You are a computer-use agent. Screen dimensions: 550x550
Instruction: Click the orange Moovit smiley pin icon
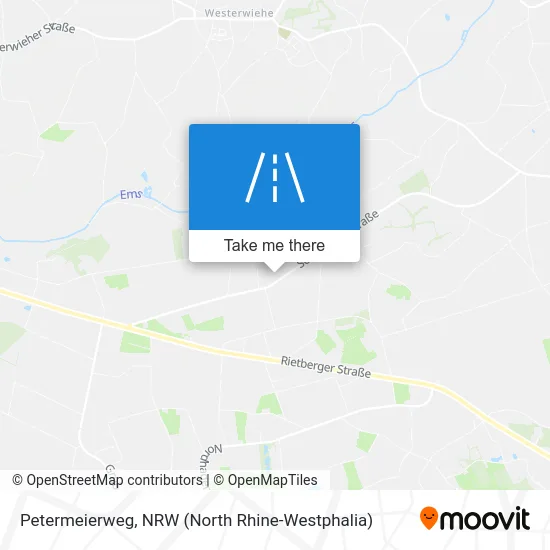(429, 518)
